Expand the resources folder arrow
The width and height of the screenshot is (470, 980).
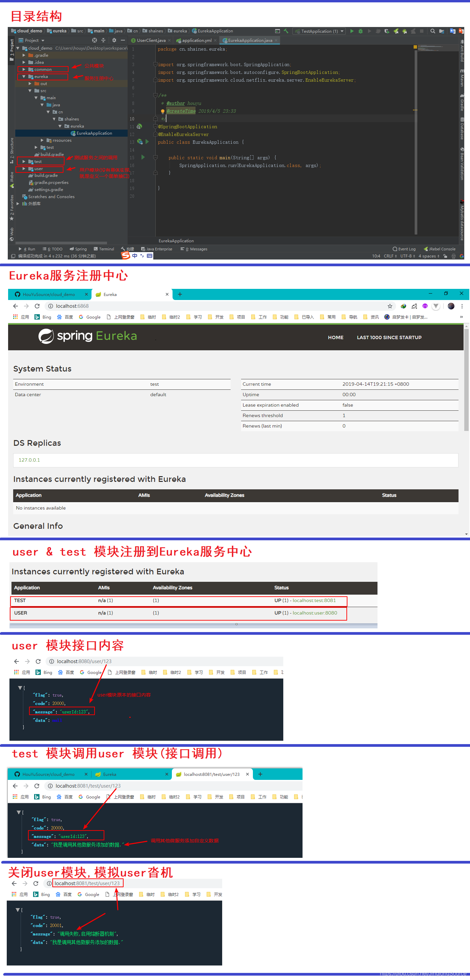point(42,140)
